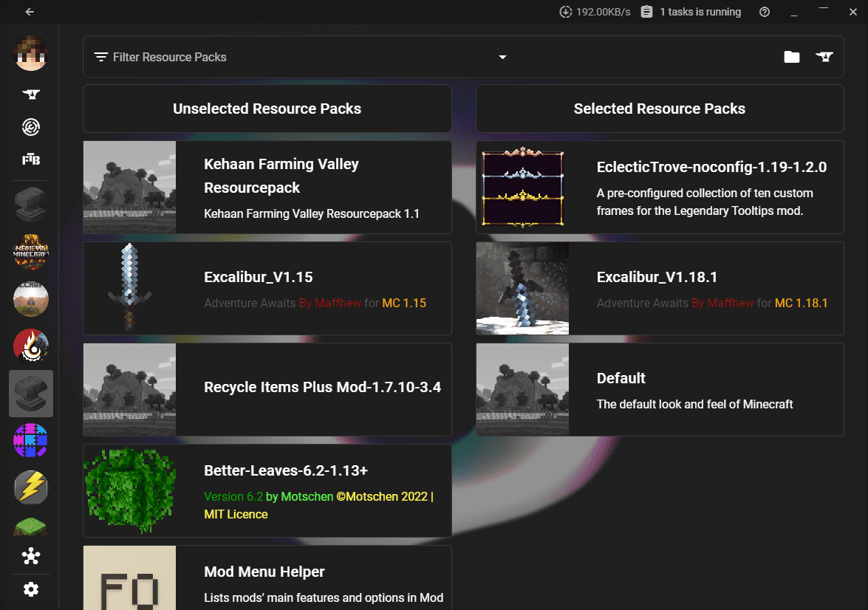Click Selected Resource Packs header
Image resolution: width=868 pixels, height=610 pixels.
coord(659,109)
